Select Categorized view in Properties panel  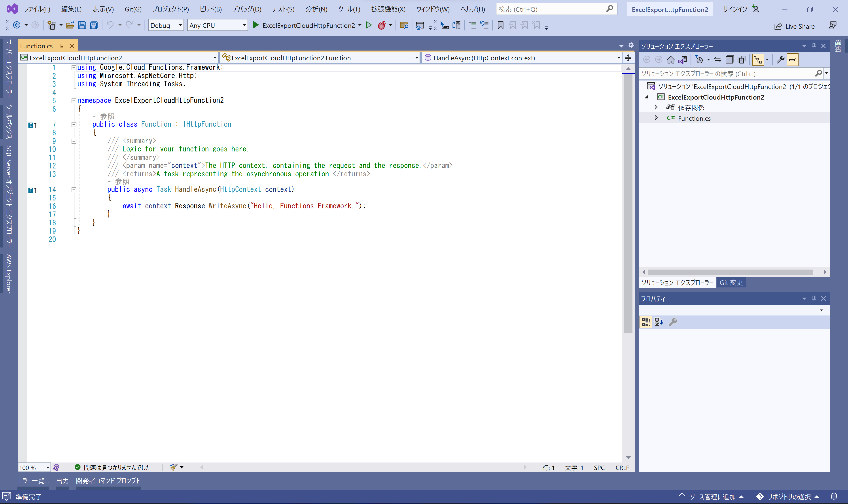[x=646, y=322]
